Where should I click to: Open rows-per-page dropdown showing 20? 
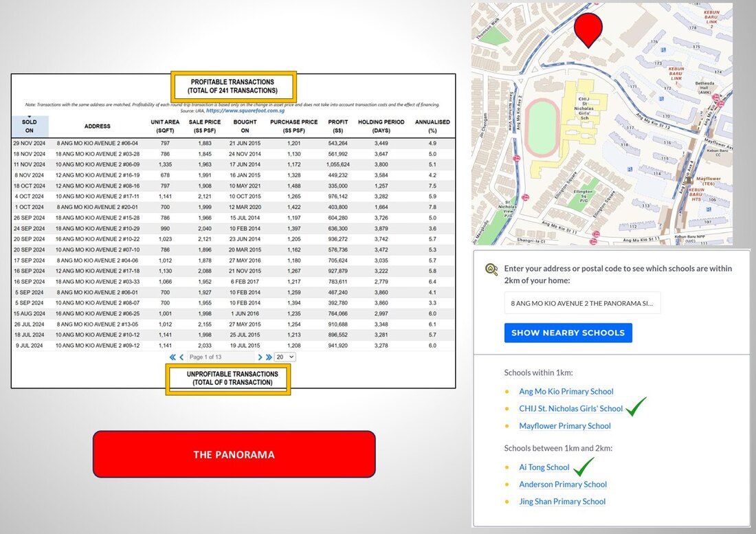(285, 357)
